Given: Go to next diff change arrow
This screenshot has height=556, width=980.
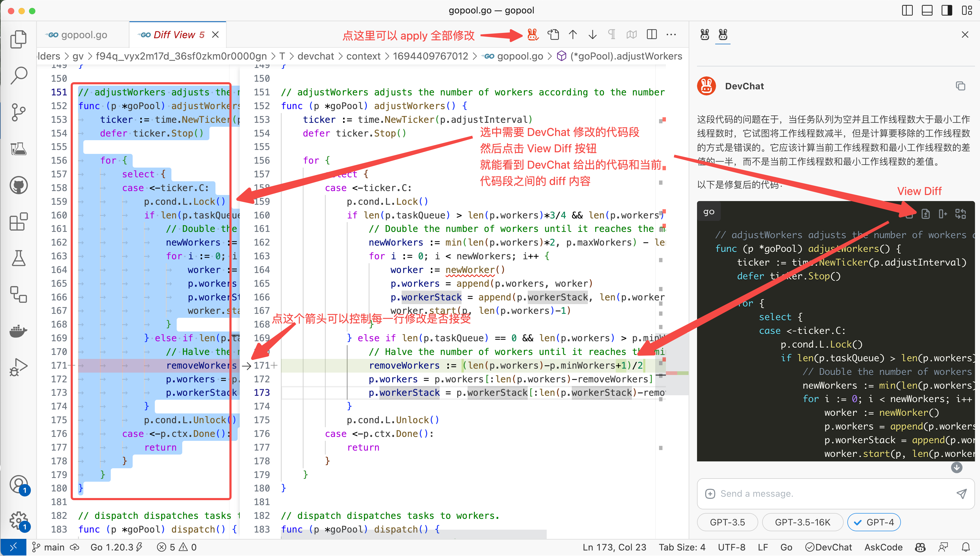Looking at the screenshot, I should coord(593,35).
